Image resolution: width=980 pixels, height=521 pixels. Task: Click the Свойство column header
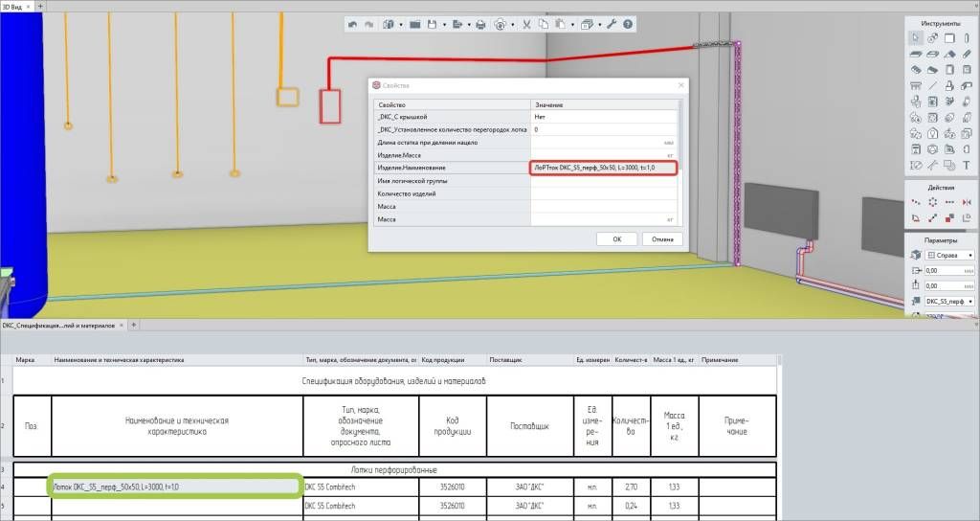pos(452,104)
